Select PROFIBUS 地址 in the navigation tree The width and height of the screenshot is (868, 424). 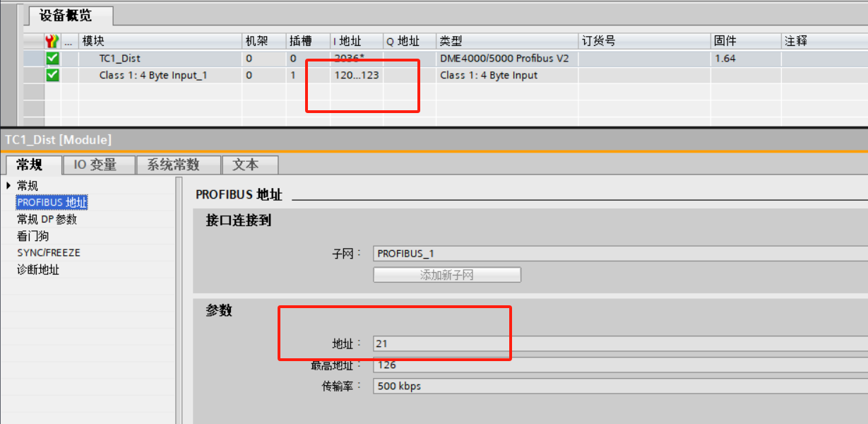[x=52, y=203]
